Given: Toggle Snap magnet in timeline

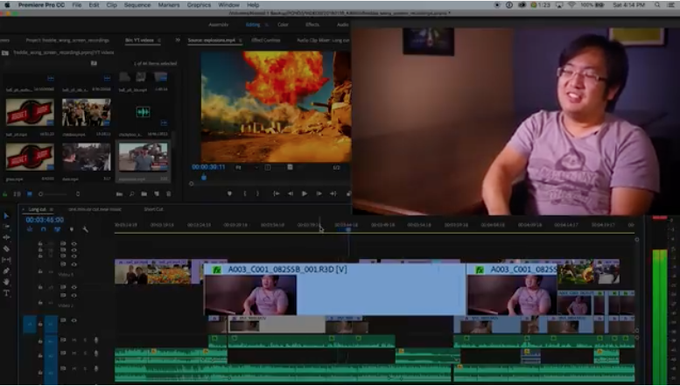Looking at the screenshot, I should (43, 229).
